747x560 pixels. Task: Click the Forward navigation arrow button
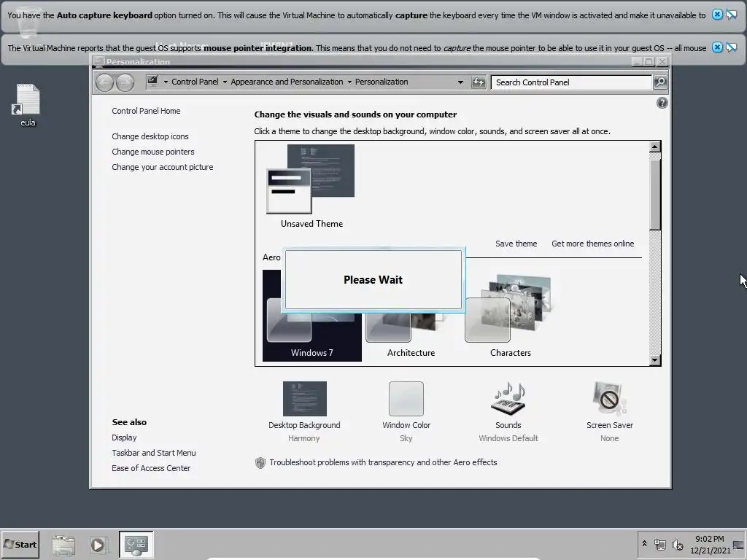(125, 82)
